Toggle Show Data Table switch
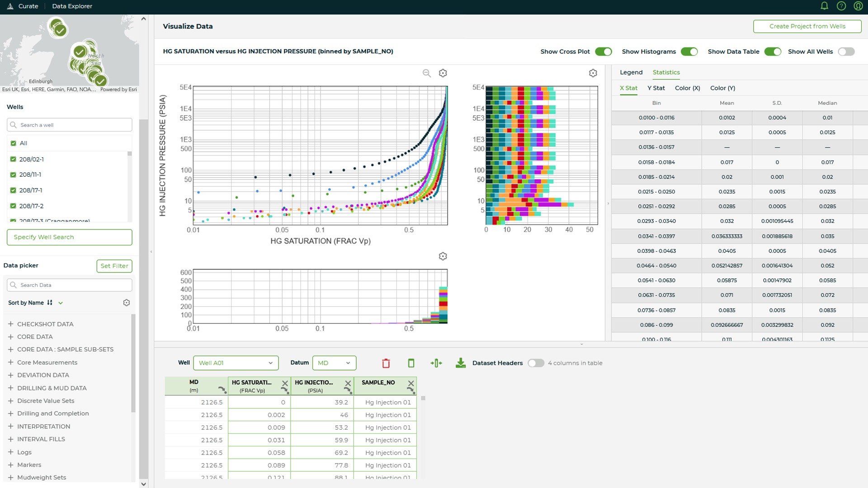This screenshot has width=868, height=488. pyautogui.click(x=773, y=52)
